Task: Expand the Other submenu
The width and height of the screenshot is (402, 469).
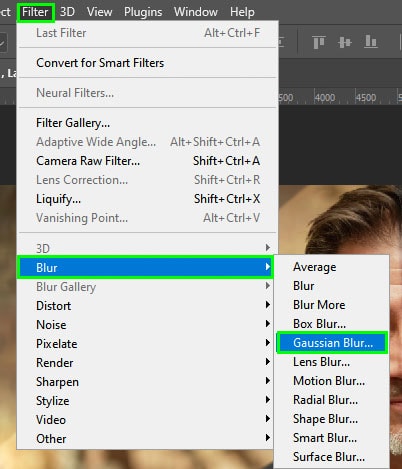Action: 147,439
